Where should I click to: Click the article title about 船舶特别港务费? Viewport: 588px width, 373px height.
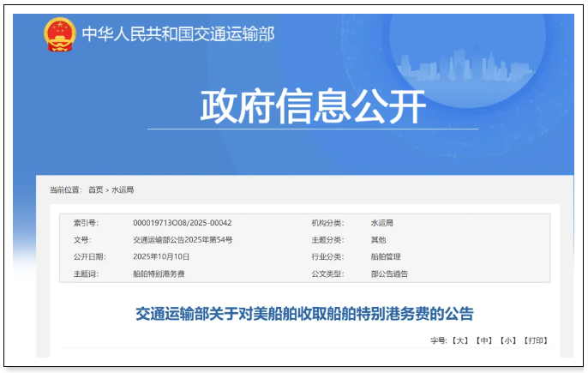304,314
